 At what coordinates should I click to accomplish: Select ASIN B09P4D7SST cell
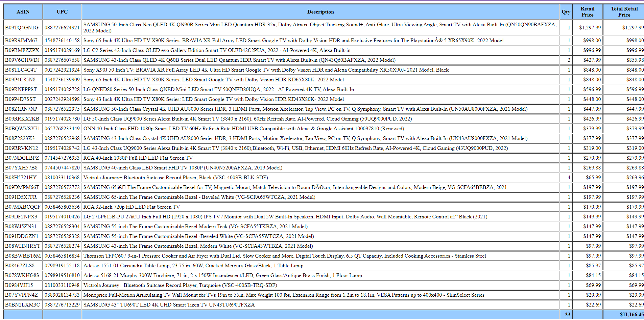pos(23,99)
